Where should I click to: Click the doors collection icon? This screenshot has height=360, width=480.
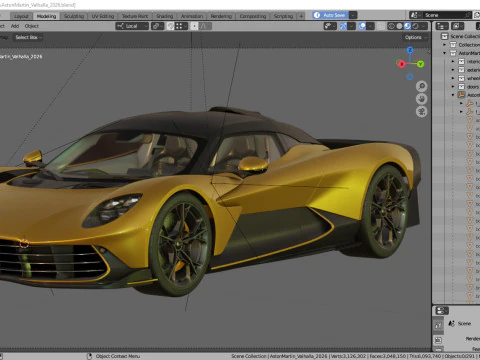click(x=461, y=86)
